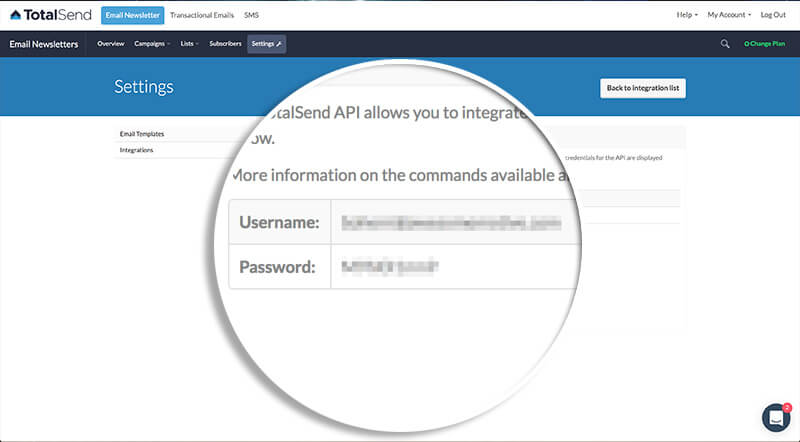Click the Log Out link
The width and height of the screenshot is (800, 442).
pos(773,15)
